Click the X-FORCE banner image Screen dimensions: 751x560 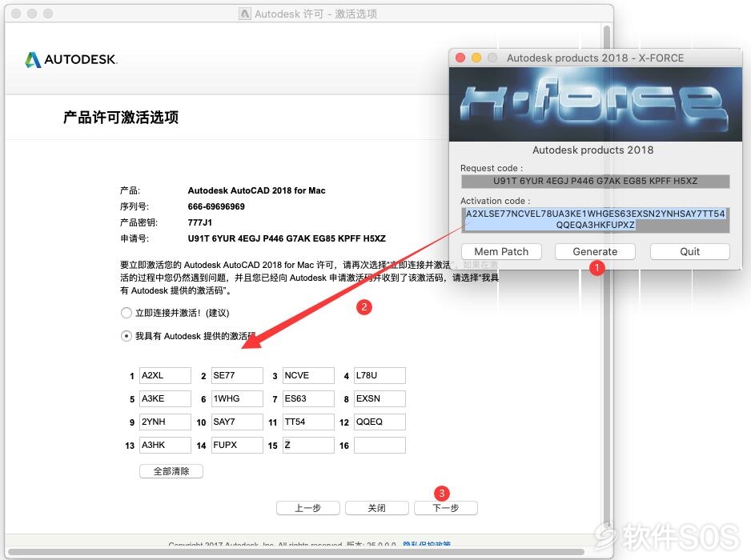pyautogui.click(x=596, y=104)
